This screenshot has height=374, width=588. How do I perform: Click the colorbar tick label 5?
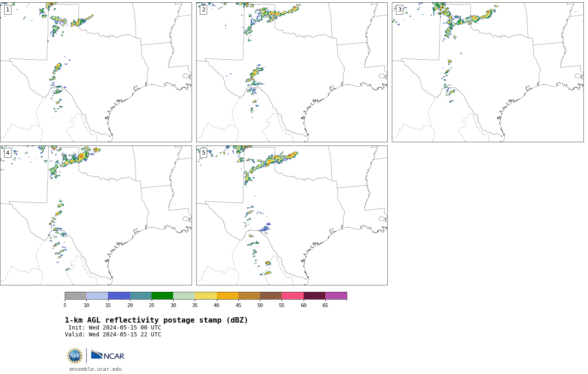point(65,305)
